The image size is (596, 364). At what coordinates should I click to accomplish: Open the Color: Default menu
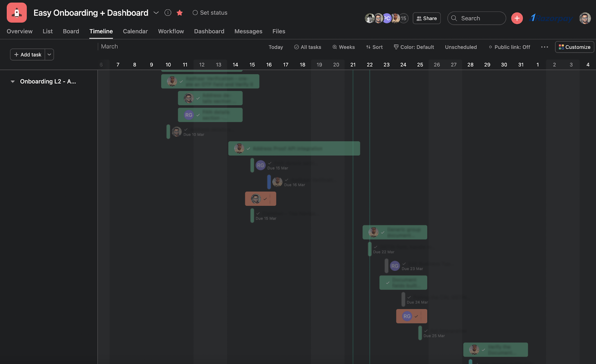[414, 47]
